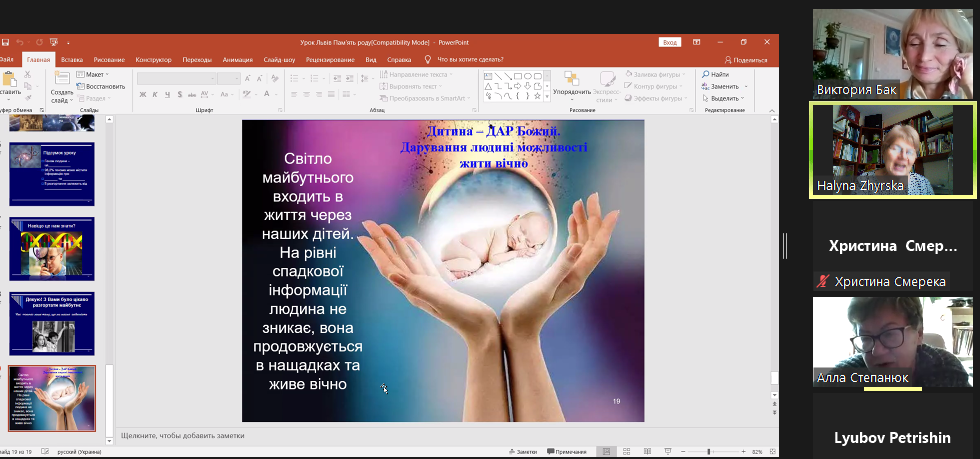This screenshot has height=459, width=980.
Task: Toggle numbered list
Action: 316,78
